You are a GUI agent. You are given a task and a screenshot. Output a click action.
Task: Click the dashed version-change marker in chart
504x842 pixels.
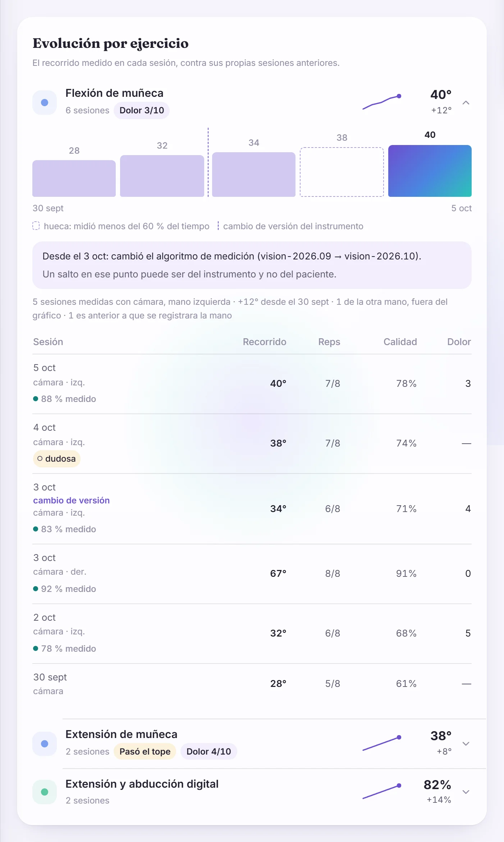point(208,162)
